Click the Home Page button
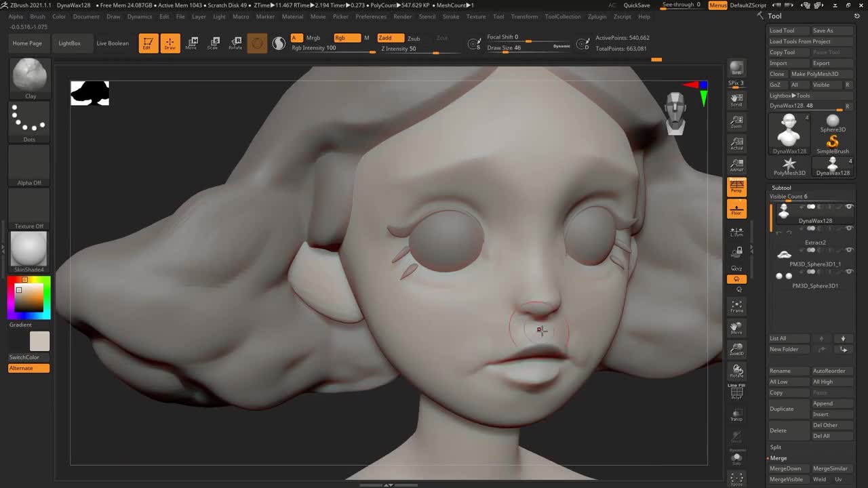 pos(27,43)
